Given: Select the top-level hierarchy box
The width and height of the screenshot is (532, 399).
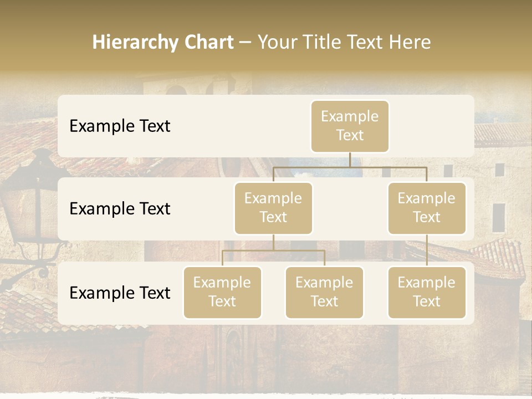Looking at the screenshot, I should (x=350, y=126).
